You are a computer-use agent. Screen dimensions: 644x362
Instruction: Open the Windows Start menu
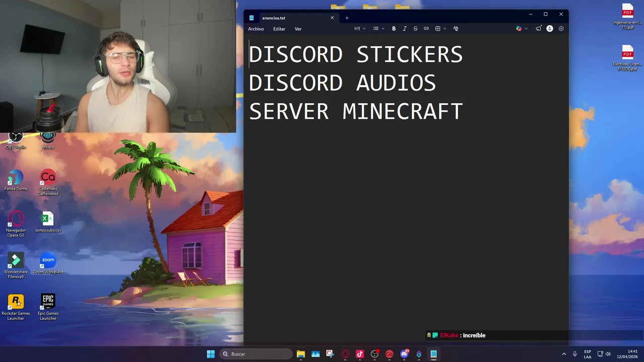coord(211,354)
